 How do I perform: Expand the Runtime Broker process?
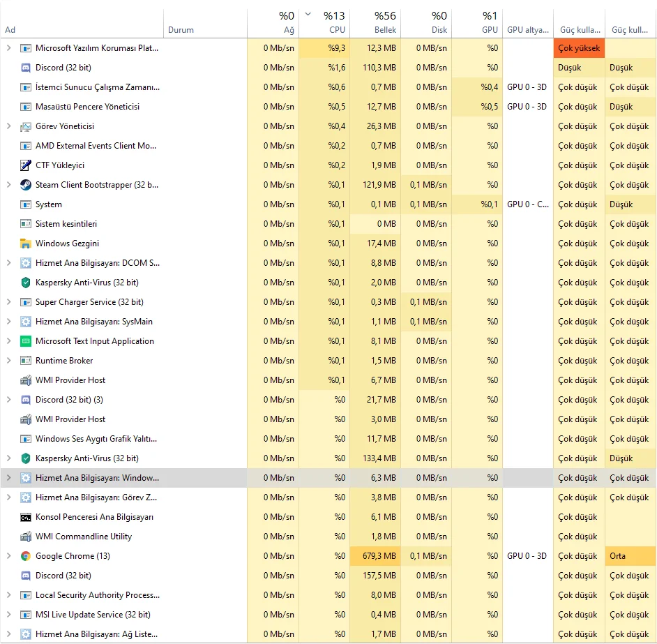click(8, 361)
